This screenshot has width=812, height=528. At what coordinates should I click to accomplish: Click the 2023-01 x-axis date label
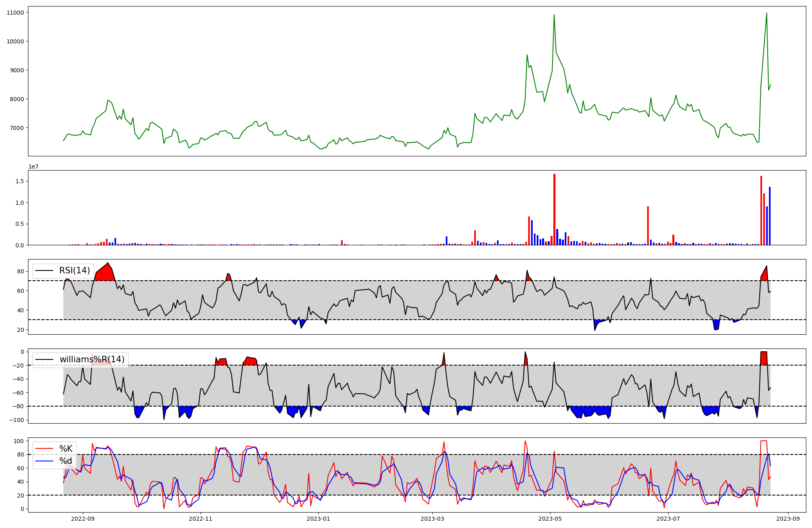click(318, 519)
